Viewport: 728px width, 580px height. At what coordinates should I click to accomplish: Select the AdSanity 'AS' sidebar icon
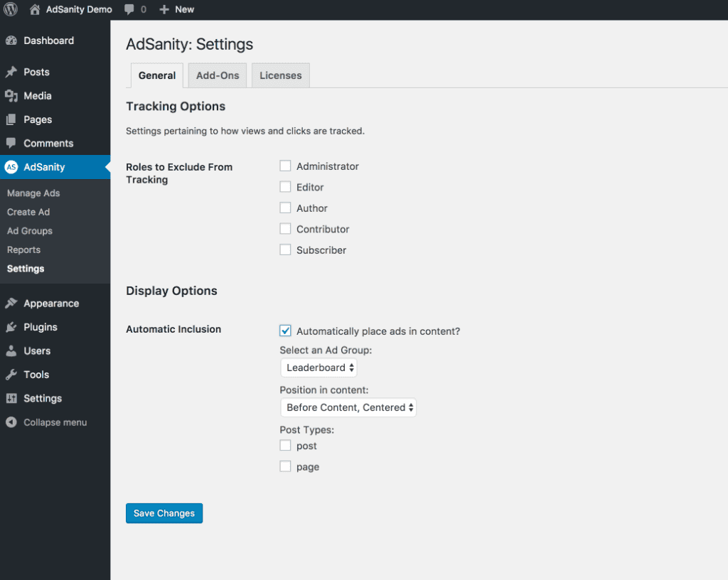click(11, 167)
